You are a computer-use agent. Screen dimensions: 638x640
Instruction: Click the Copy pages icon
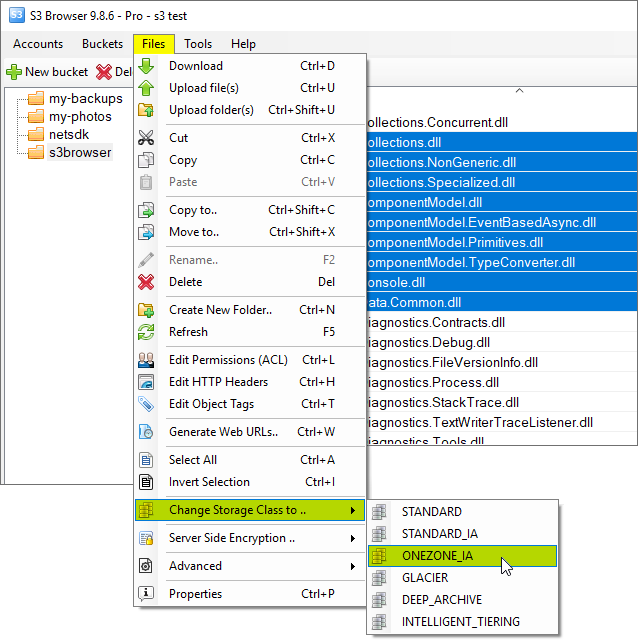tap(146, 160)
